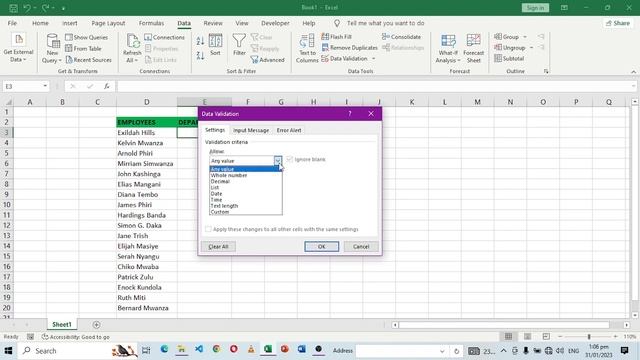This screenshot has width=640, height=360.
Task: Click Flash Fill
Action: pyautogui.click(x=336, y=37)
